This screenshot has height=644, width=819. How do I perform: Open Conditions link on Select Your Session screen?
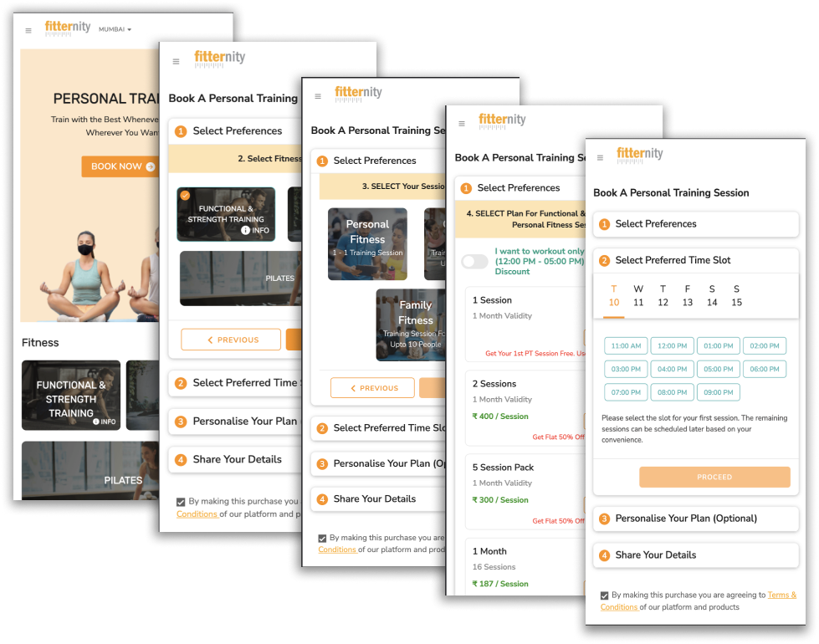click(x=337, y=549)
